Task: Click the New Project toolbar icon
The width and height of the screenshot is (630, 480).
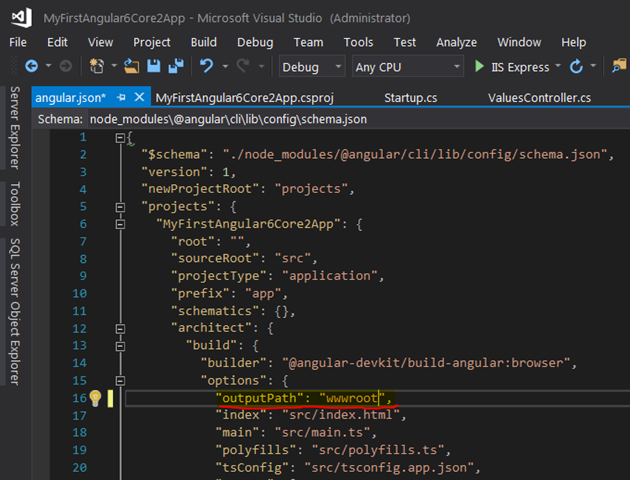Action: point(98,67)
